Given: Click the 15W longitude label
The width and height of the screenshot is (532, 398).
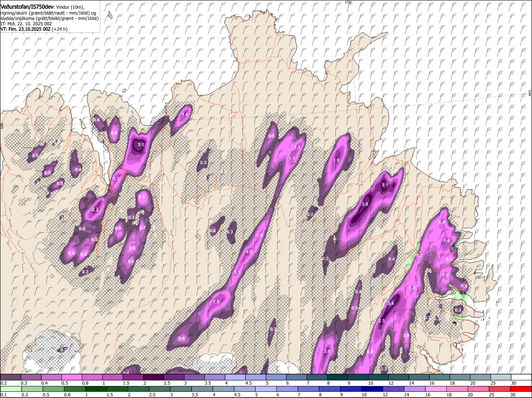Looking at the screenshot, I should (x=348, y=2).
